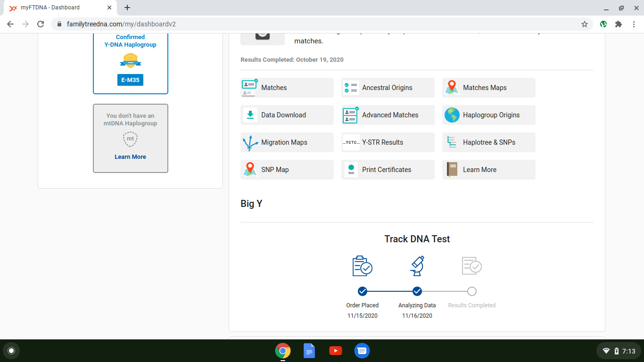Open the Matches icon tile

point(250,88)
